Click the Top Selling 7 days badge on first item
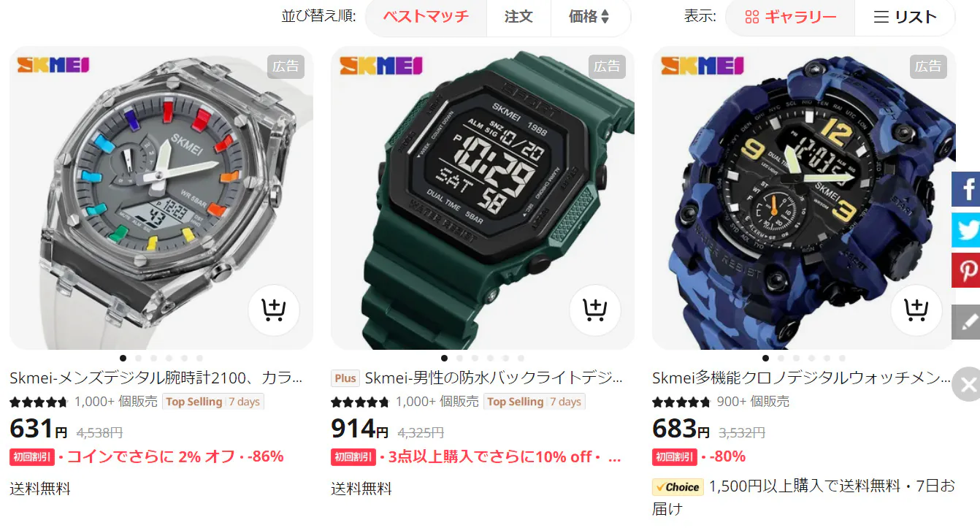 pyautogui.click(x=213, y=402)
